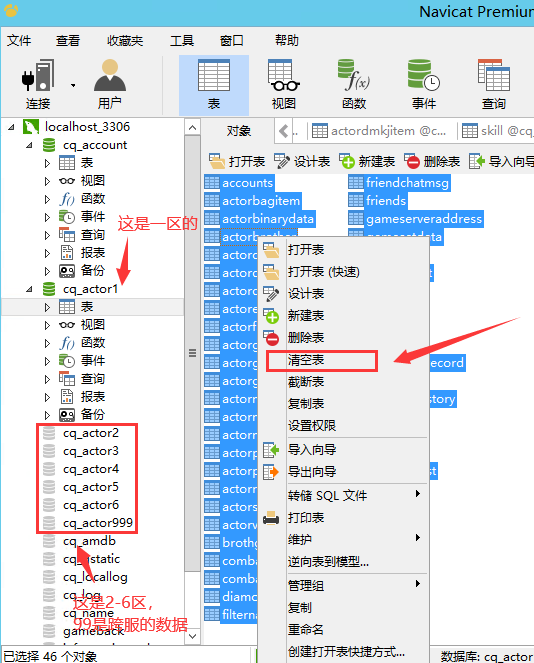Open the Event toolbar icon
The image size is (534, 663).
[x=424, y=85]
